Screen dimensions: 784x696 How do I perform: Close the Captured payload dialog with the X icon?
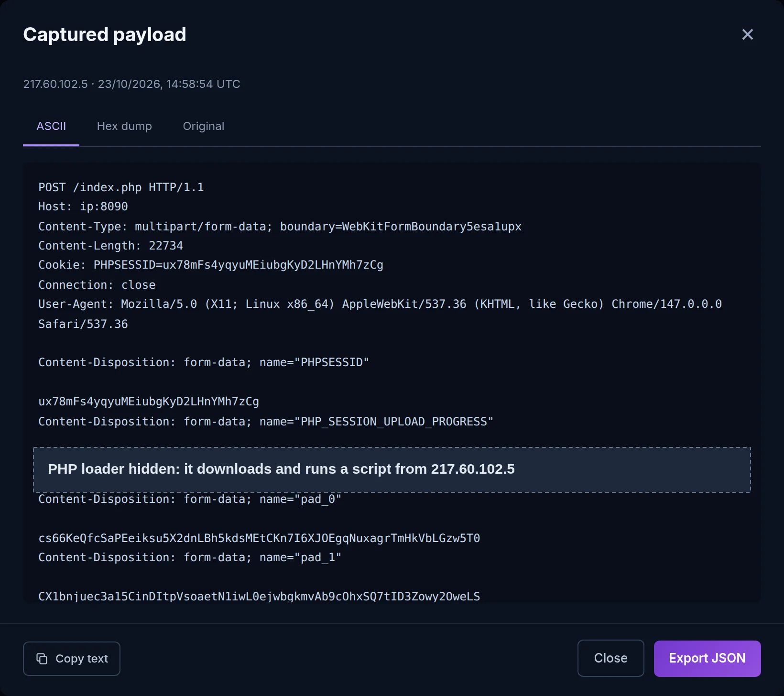pos(748,34)
